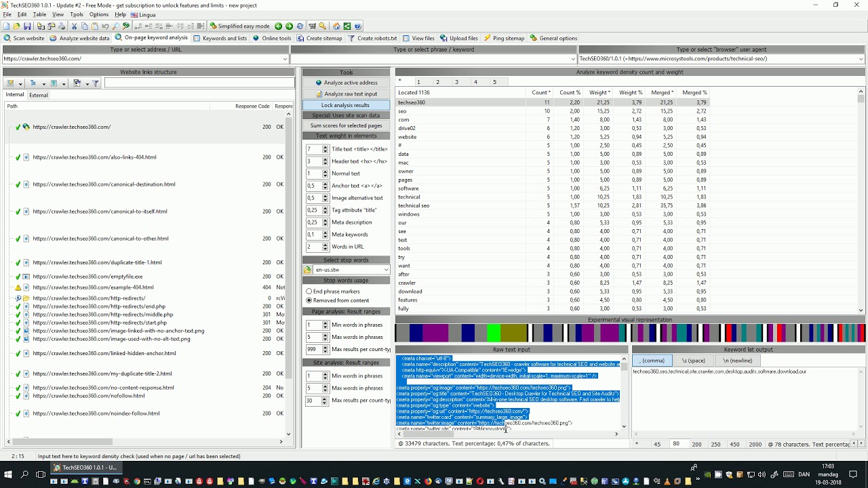Screen dimensions: 868x488
Task: Click the shopping cart toolbar icon
Action: coord(312,26)
